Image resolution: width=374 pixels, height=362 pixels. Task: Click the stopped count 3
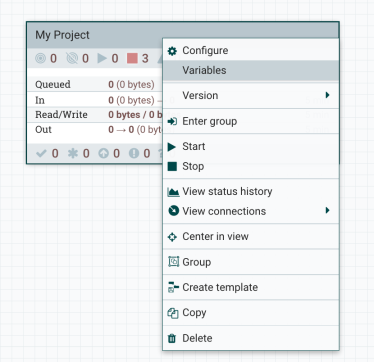pos(145,59)
